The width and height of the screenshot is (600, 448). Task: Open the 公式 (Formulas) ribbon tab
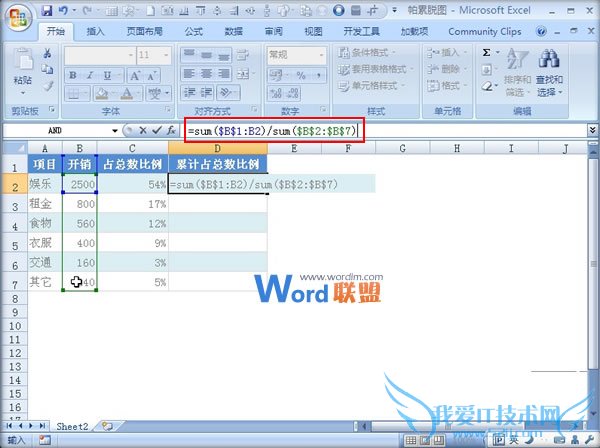pos(193,31)
